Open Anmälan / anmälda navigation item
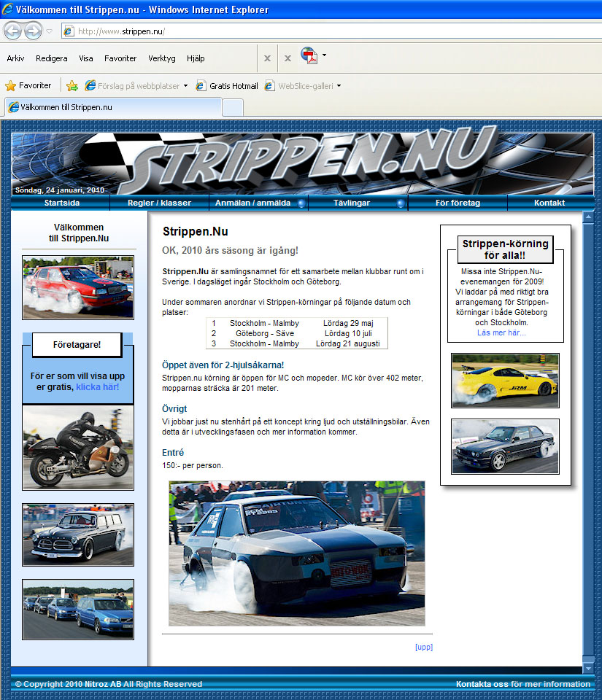 click(252, 203)
